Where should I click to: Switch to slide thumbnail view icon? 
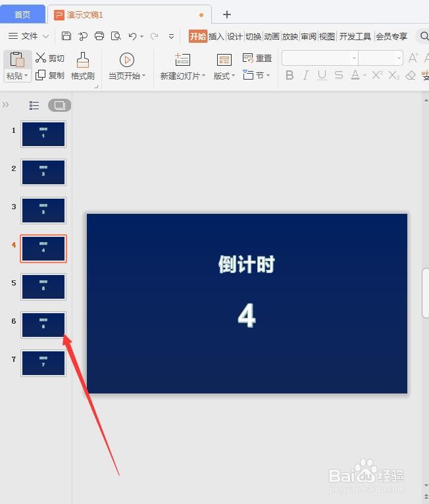[59, 105]
